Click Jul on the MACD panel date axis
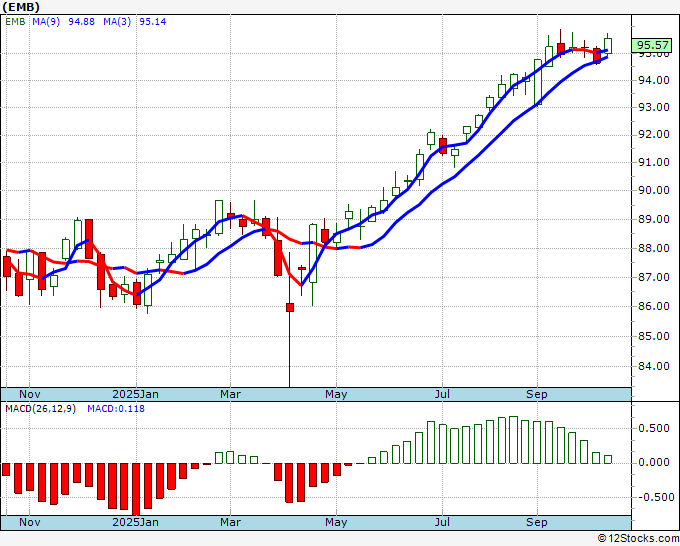This screenshot has height=546, width=680. click(x=442, y=522)
